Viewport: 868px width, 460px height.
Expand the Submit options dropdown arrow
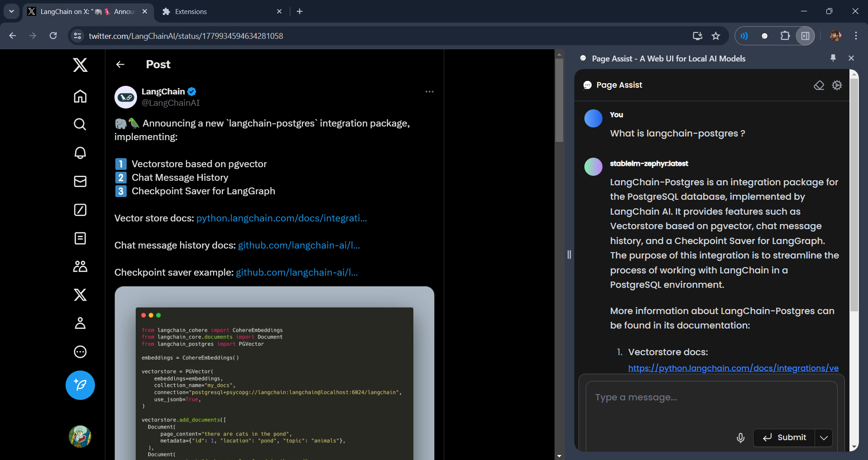click(824, 437)
